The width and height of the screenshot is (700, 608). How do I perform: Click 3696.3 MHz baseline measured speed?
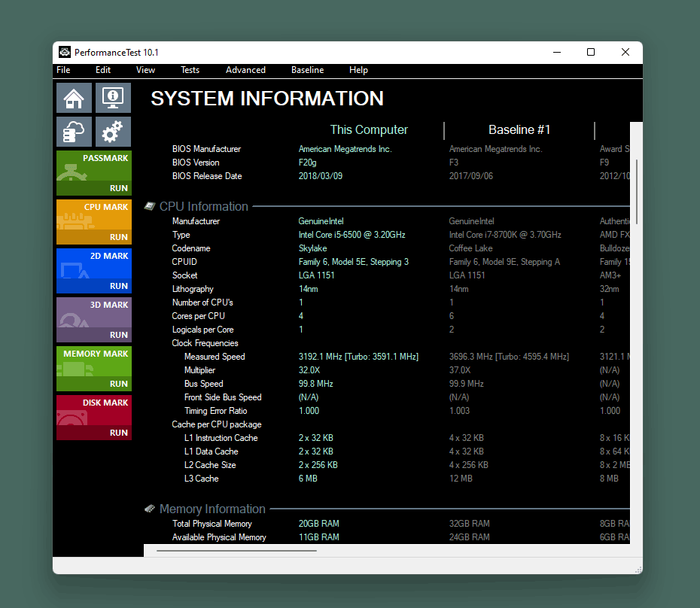(509, 357)
